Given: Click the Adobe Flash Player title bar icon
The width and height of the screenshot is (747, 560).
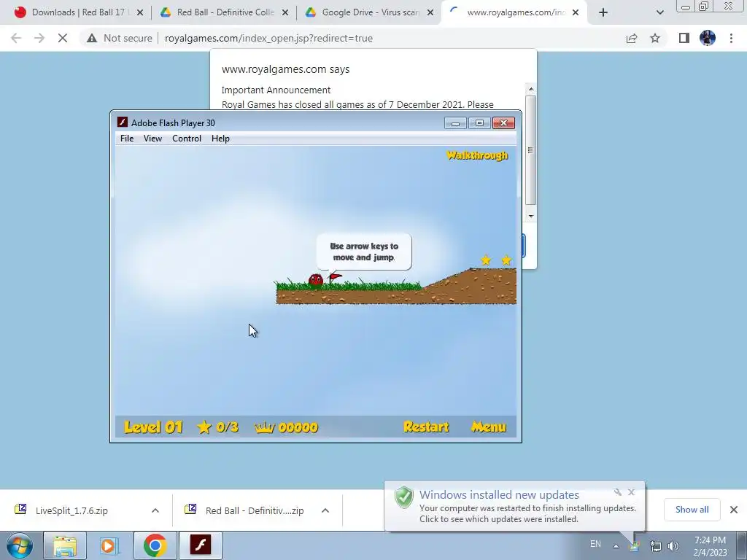Looking at the screenshot, I should tap(123, 122).
